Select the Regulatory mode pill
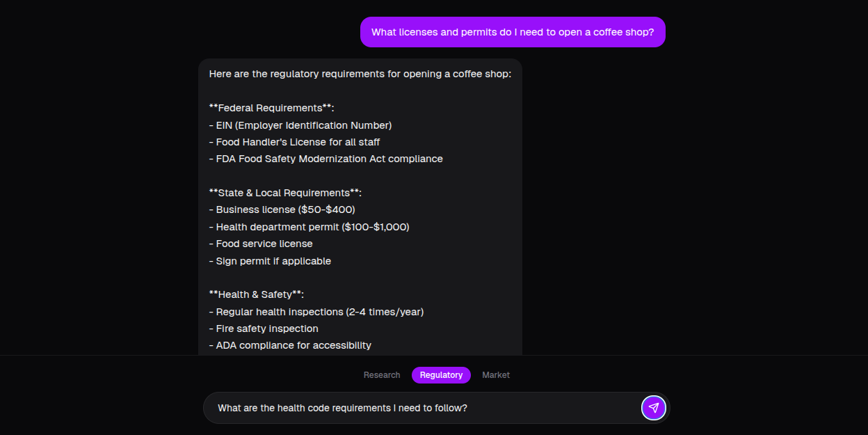 tap(441, 375)
